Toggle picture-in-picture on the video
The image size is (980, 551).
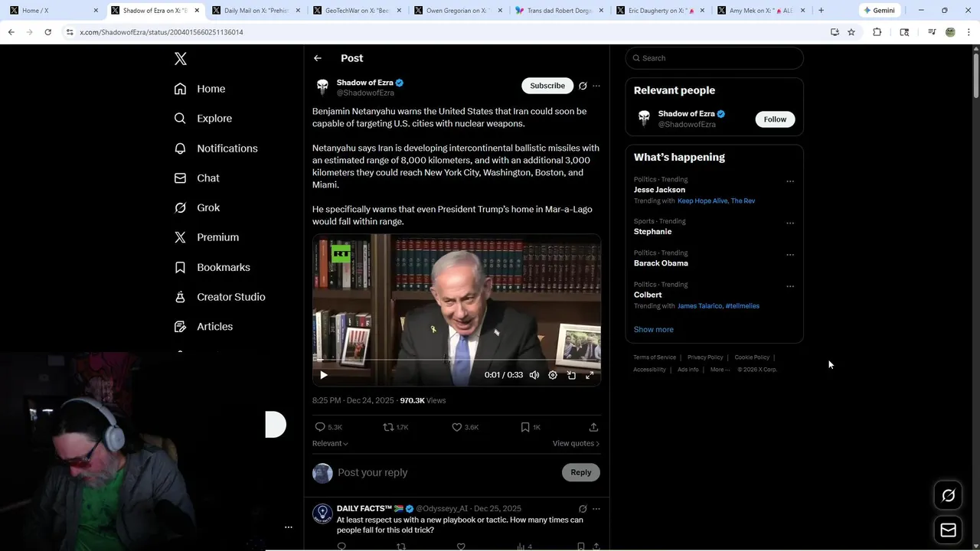(x=571, y=375)
